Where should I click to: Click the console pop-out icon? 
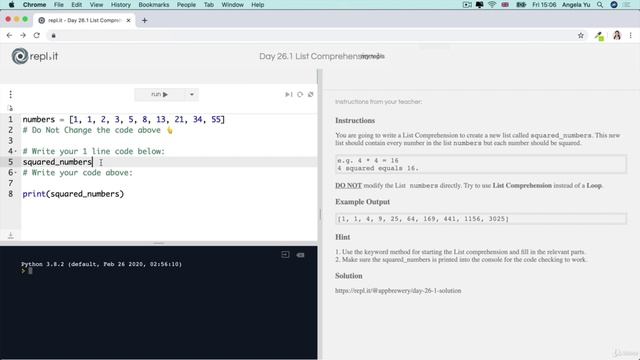click(x=285, y=255)
